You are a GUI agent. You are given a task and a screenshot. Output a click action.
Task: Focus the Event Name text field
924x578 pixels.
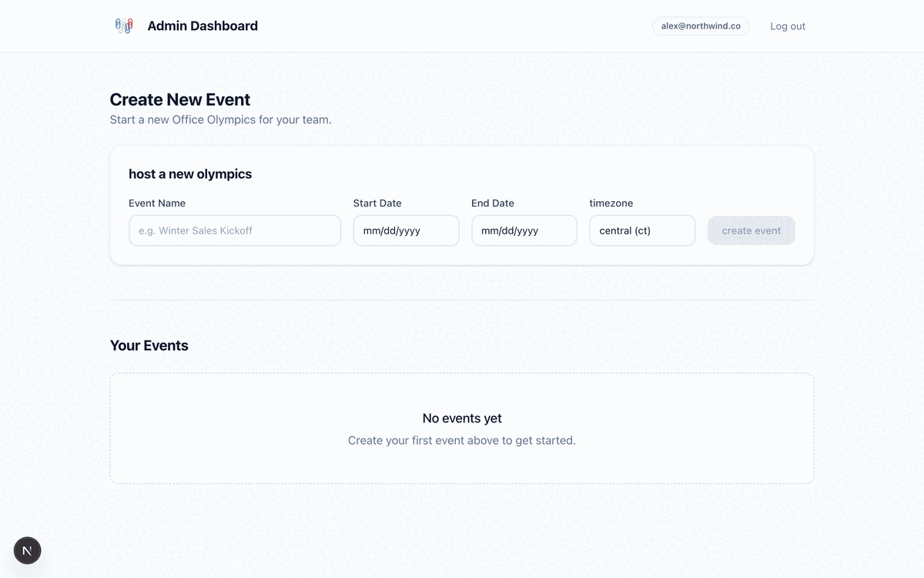coord(234,230)
